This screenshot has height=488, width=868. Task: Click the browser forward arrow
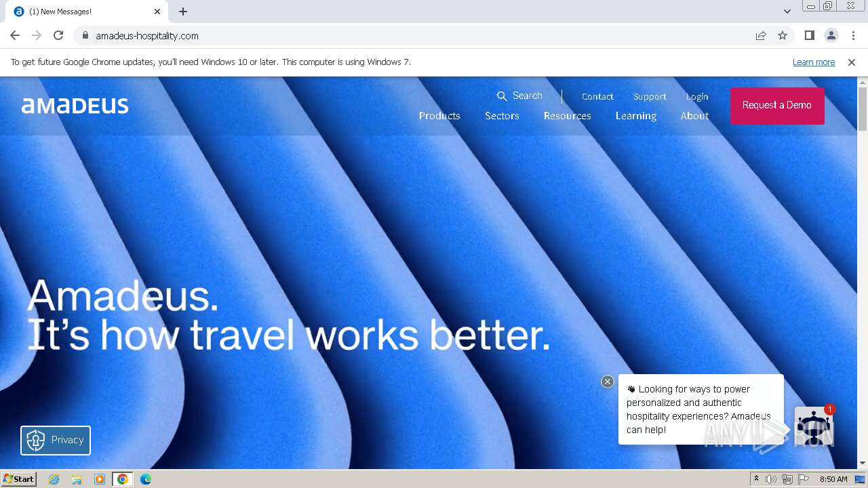click(x=37, y=35)
